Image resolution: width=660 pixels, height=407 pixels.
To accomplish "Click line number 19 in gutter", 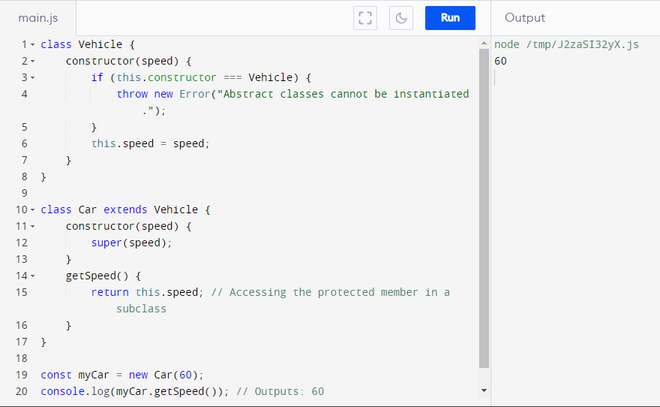I will coord(21,375).
